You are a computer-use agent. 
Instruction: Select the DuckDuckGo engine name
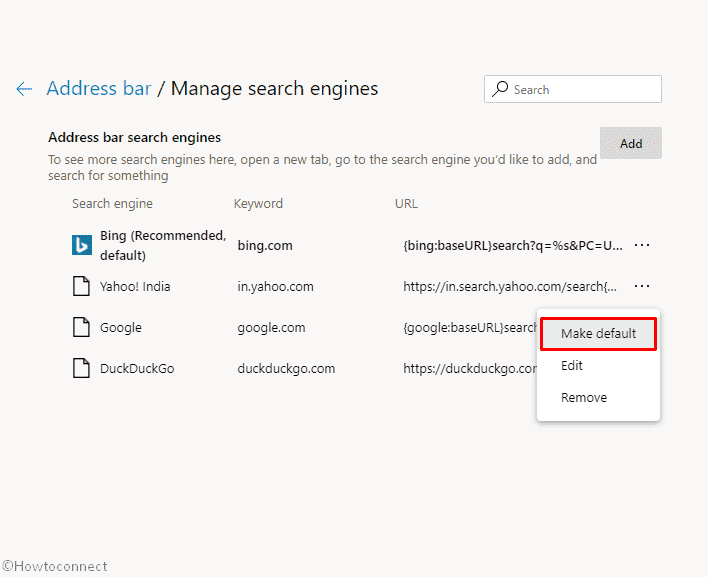[137, 369]
